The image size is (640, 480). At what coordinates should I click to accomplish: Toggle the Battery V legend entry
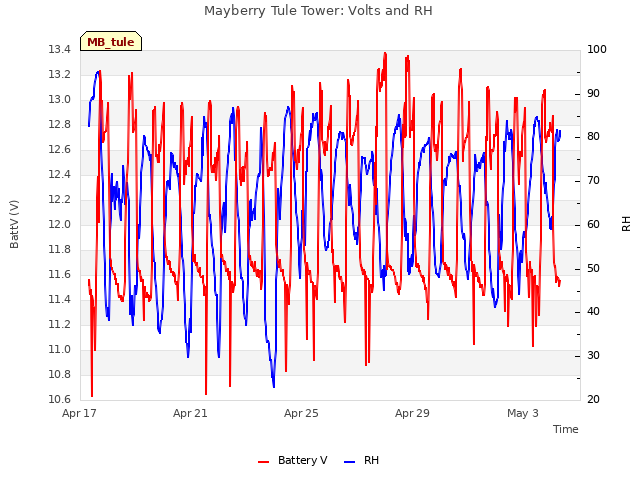293,460
